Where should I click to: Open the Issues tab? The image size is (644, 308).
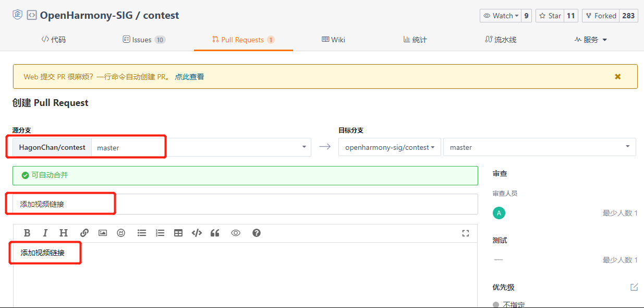144,40
